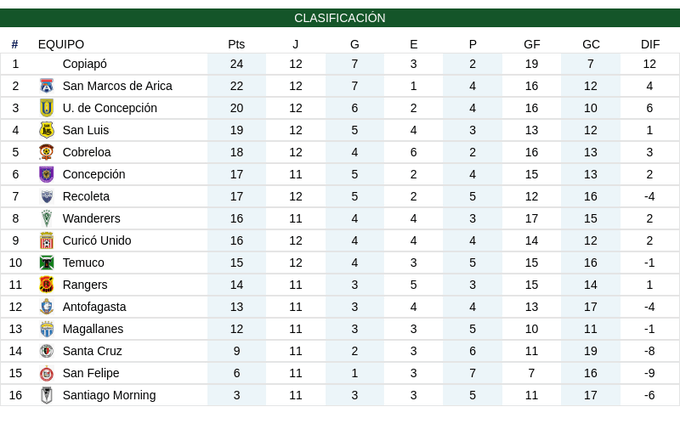The image size is (680, 435).
Task: Click the Magallanes striped crest
Action: coord(46,329)
